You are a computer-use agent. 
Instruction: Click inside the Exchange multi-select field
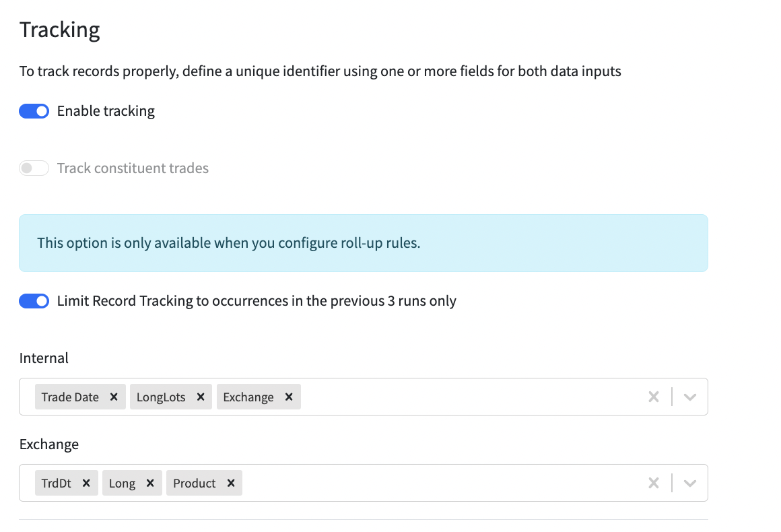pos(364,484)
